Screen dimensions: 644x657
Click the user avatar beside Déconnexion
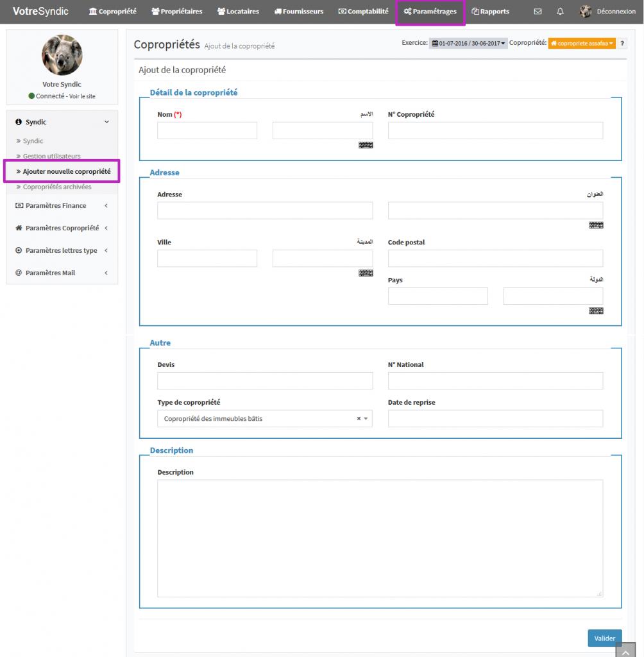(586, 12)
